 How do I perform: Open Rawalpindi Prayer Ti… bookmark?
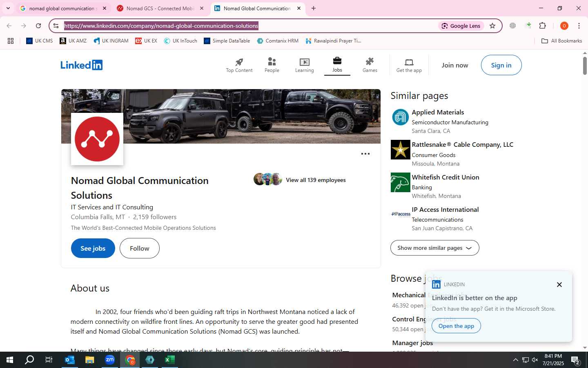(333, 41)
